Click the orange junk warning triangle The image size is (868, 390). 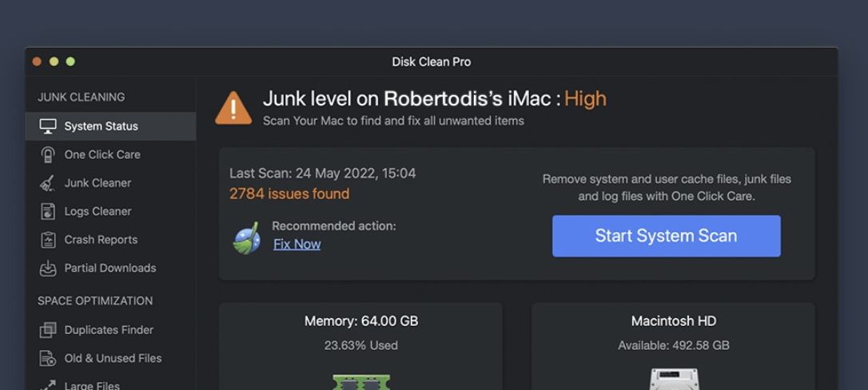click(x=233, y=108)
